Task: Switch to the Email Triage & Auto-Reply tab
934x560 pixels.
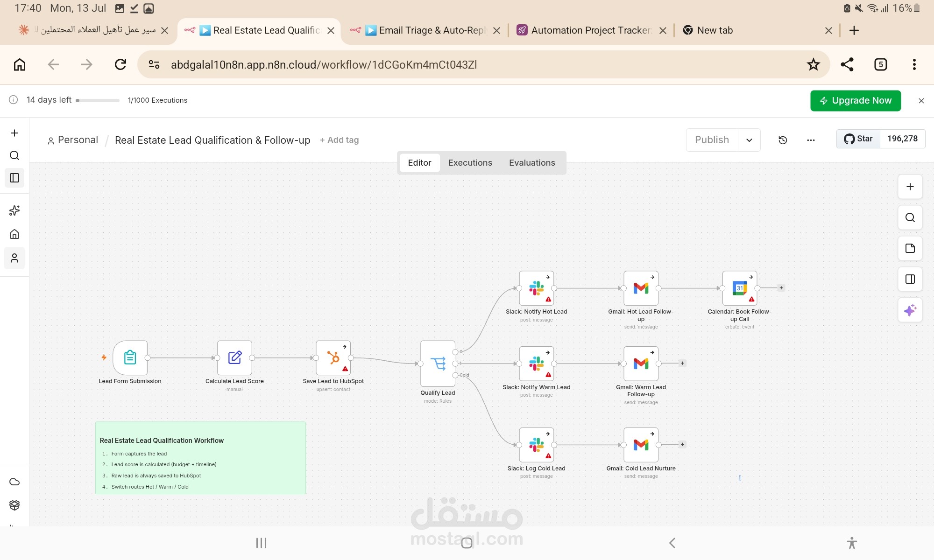Action: pos(425,30)
